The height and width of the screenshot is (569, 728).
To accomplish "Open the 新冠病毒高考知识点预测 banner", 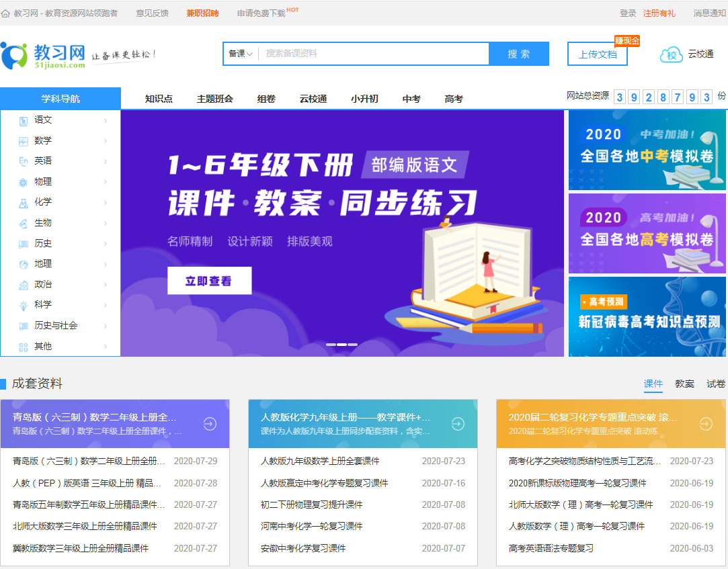I will tap(647, 317).
